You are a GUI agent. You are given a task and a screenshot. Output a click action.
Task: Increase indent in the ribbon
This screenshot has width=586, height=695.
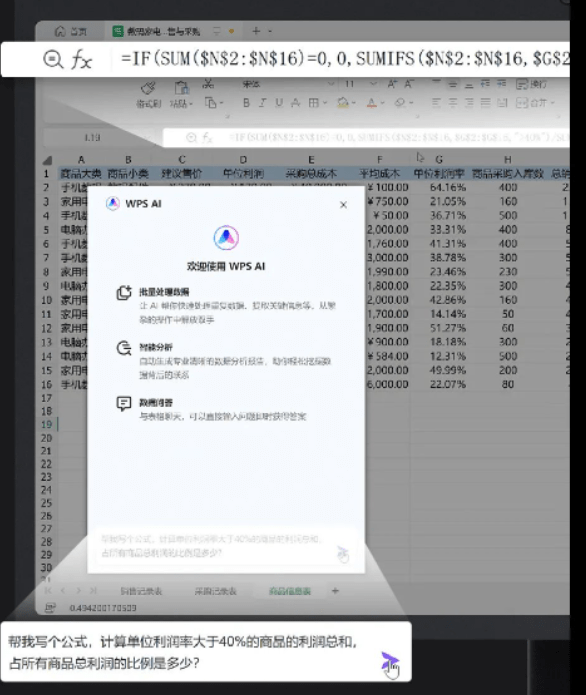tap(502, 84)
